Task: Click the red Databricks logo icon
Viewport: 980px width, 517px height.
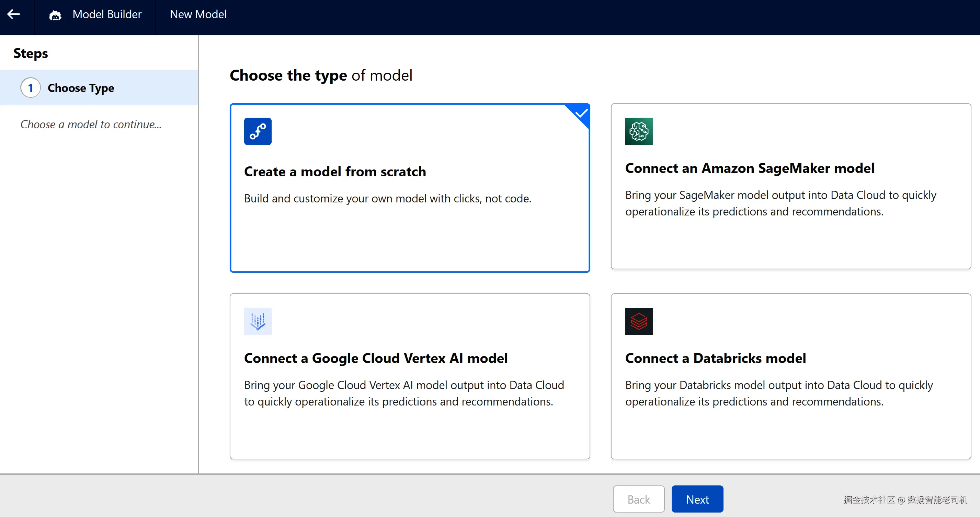Action: (638, 321)
